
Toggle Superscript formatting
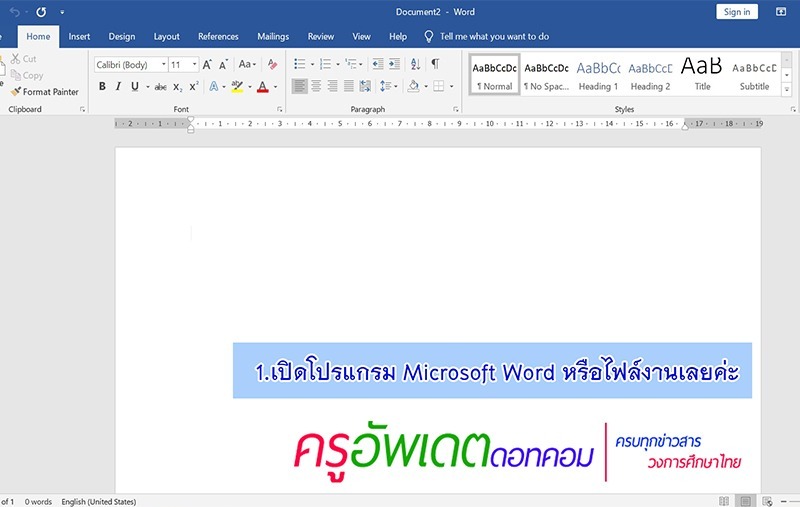(x=193, y=86)
